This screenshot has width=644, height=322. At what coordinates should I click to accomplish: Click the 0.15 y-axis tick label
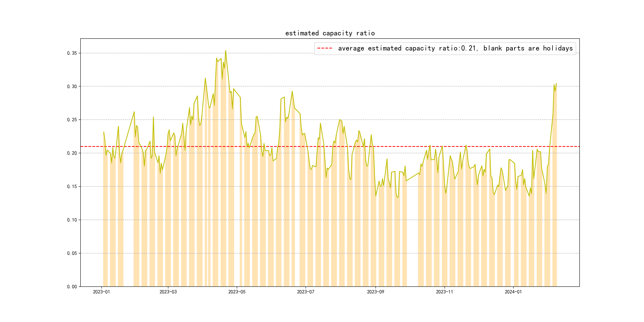pyautogui.click(x=72, y=186)
